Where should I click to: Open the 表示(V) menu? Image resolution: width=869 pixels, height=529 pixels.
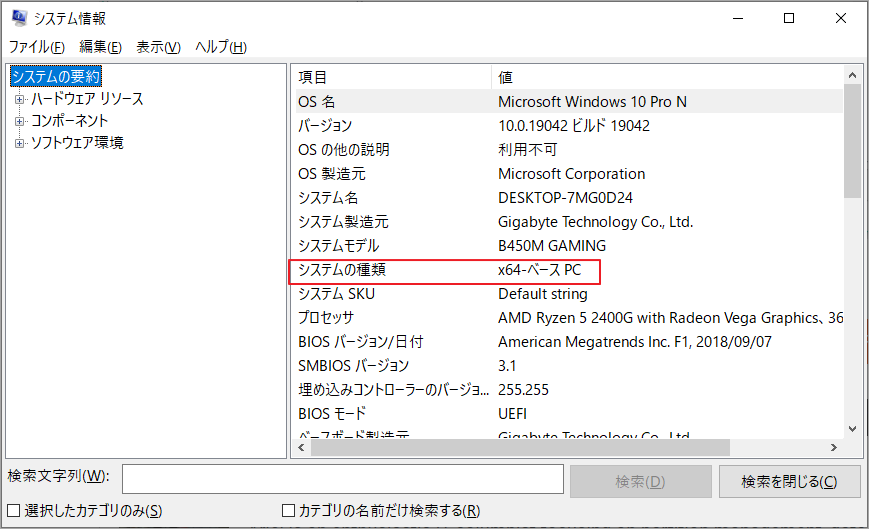point(158,47)
